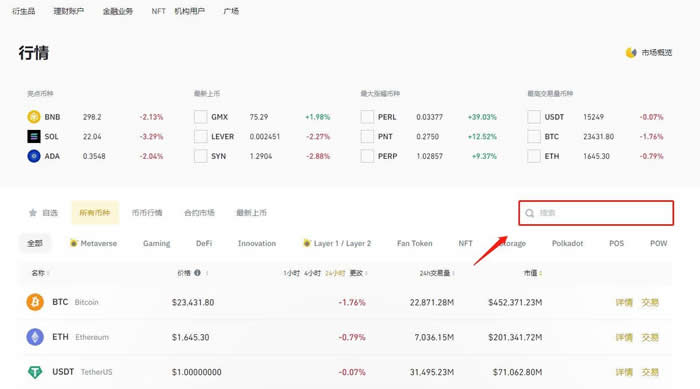Screen dimensions: 700x389
Task: Click the star favorites icon
Action: coord(33,213)
